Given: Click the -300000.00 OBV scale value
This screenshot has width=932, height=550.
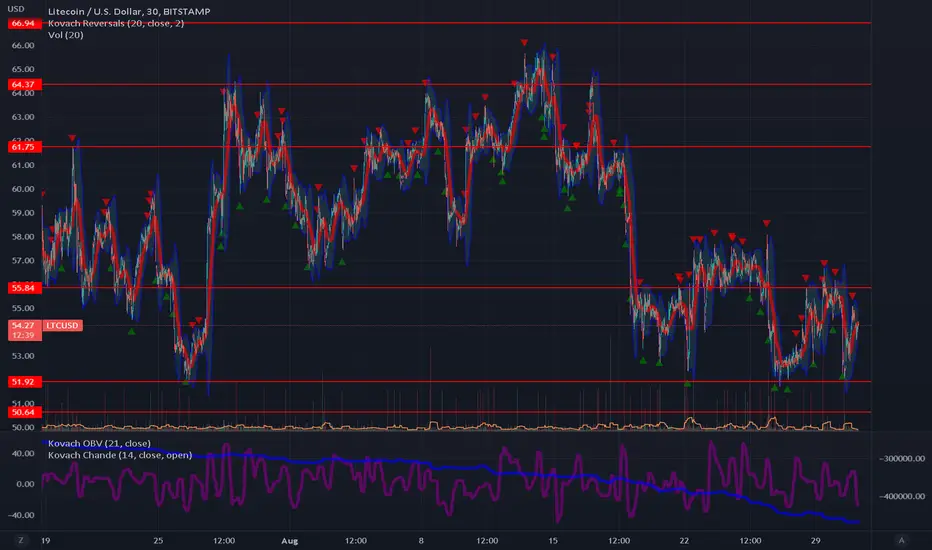Looking at the screenshot, I should click(902, 458).
